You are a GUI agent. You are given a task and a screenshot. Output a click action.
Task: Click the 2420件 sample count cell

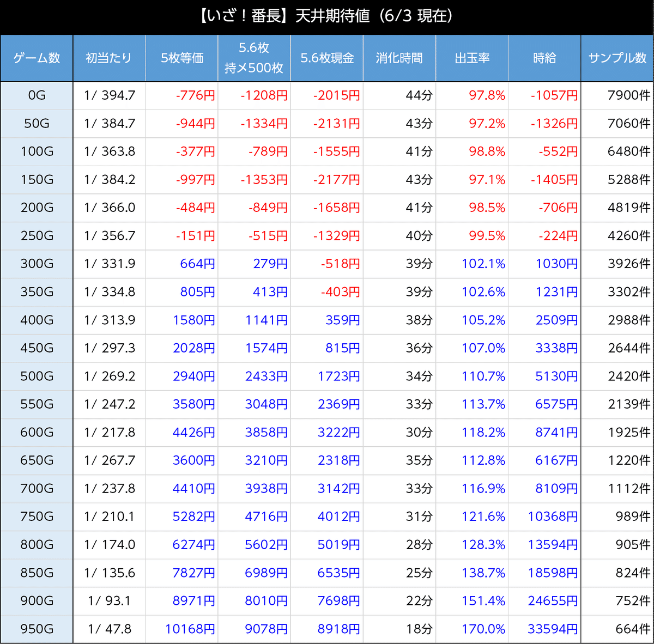pyautogui.click(x=617, y=376)
